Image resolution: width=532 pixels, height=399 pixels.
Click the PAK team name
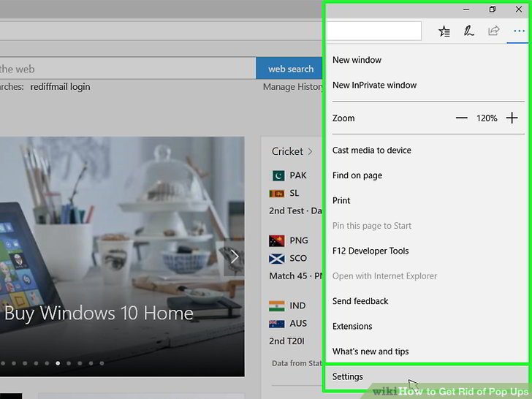298,175
